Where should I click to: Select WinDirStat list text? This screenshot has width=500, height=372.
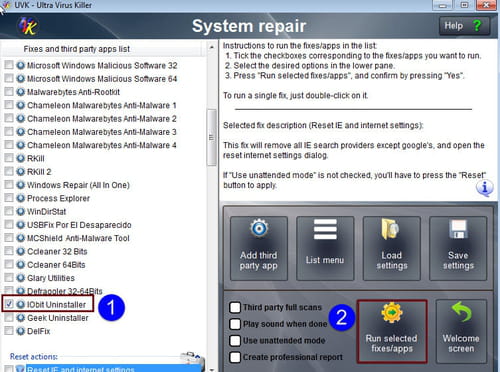tap(46, 211)
